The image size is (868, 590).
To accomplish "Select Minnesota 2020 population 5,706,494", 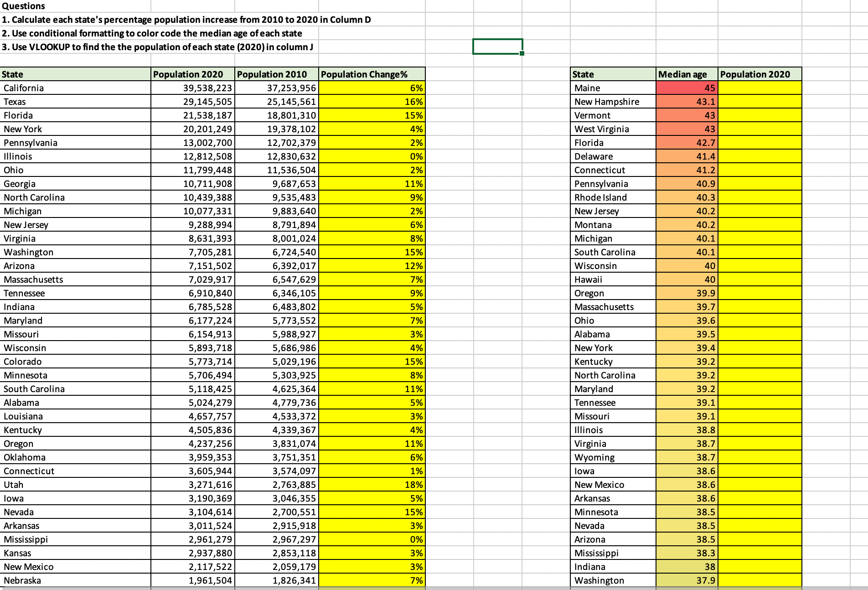I will [193, 375].
